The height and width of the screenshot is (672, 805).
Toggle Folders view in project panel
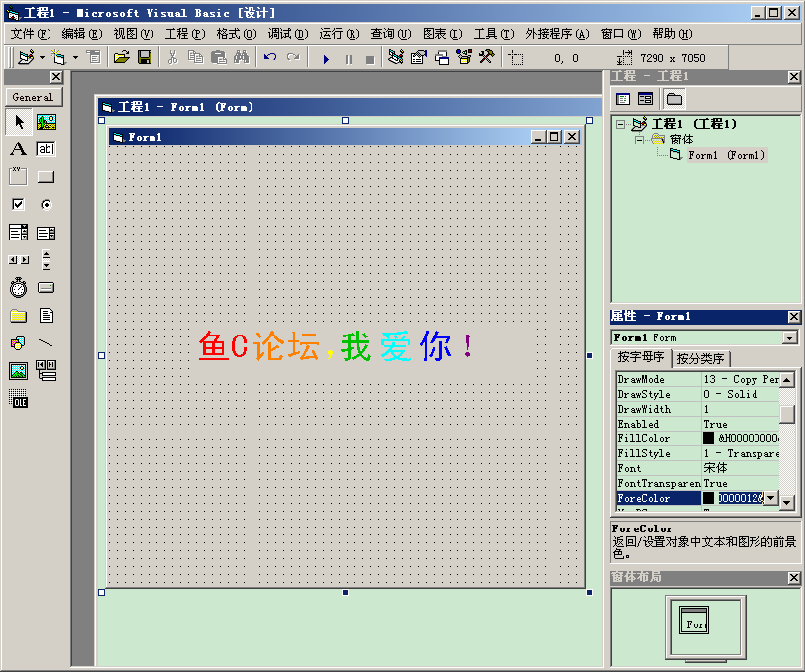pyautogui.click(x=674, y=99)
